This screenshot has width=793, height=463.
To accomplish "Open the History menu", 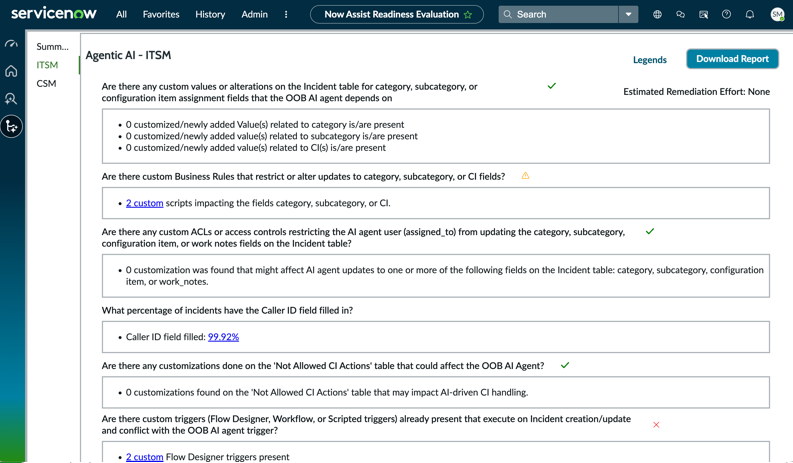I will 210,14.
